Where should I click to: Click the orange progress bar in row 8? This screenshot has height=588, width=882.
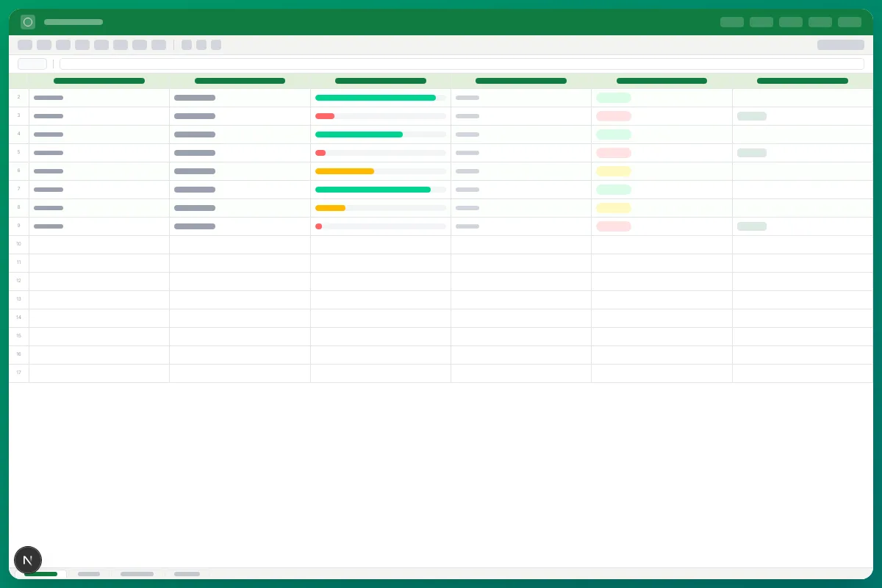coord(330,208)
